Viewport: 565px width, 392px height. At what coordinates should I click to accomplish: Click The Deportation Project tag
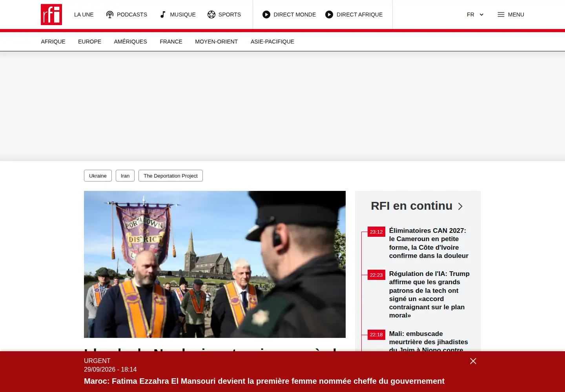tap(171, 176)
